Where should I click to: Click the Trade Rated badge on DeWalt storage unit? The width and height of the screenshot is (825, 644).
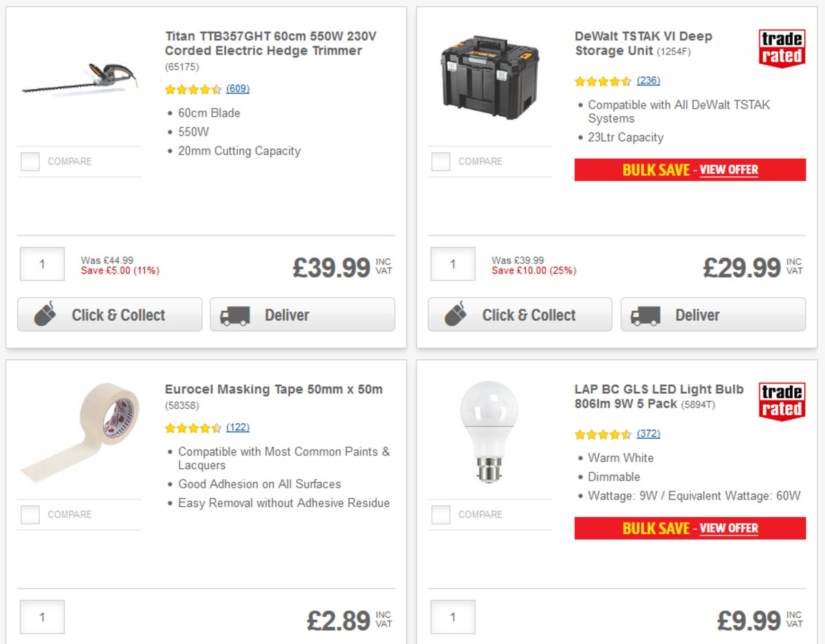pos(781,46)
